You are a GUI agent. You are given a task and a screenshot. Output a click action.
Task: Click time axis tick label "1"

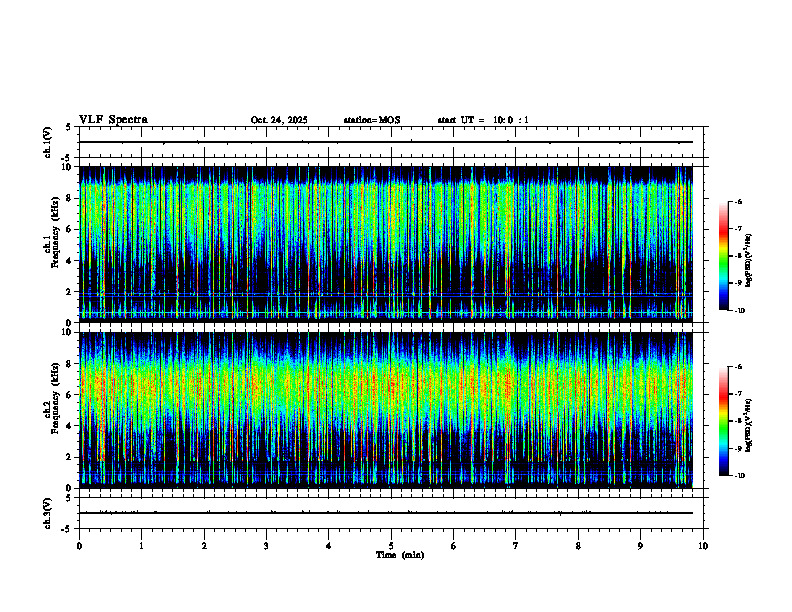141,546
